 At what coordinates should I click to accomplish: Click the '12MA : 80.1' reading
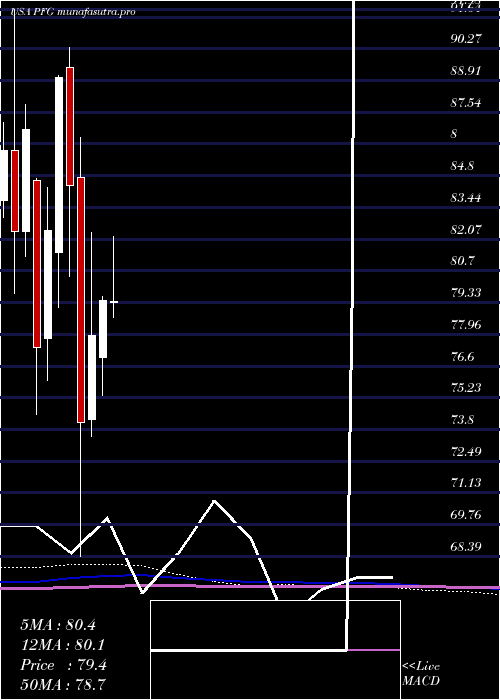62,645
